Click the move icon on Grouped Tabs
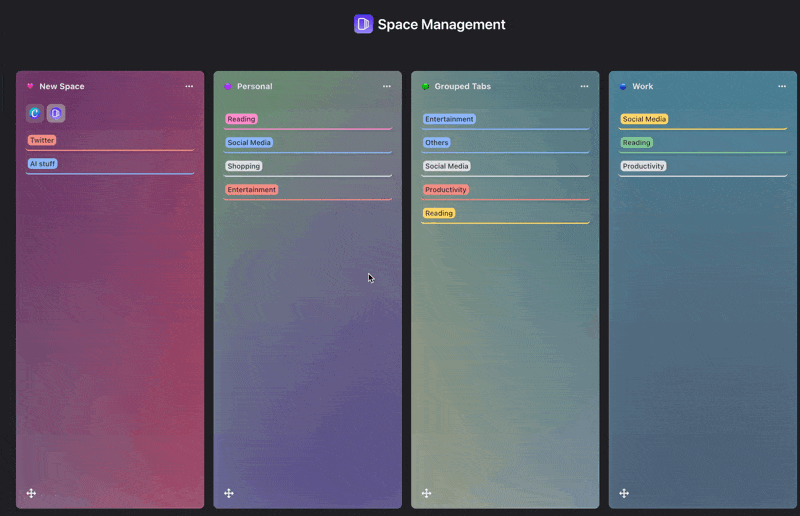The width and height of the screenshot is (800, 516). [x=426, y=493]
